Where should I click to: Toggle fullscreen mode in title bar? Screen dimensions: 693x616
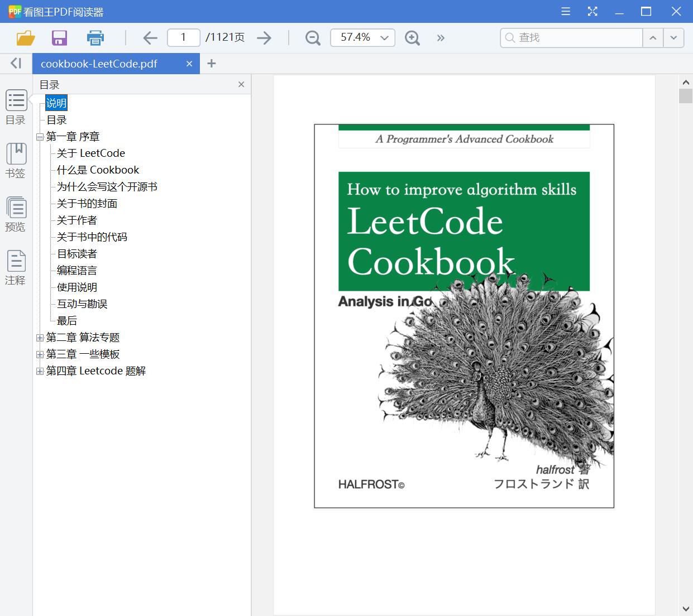[x=592, y=11]
